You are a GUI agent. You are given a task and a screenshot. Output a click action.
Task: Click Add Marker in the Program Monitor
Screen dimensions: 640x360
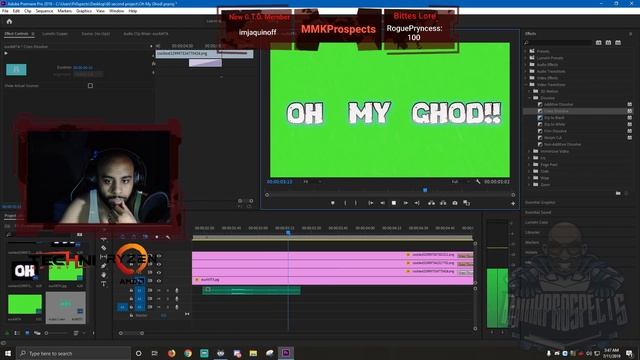click(x=333, y=203)
